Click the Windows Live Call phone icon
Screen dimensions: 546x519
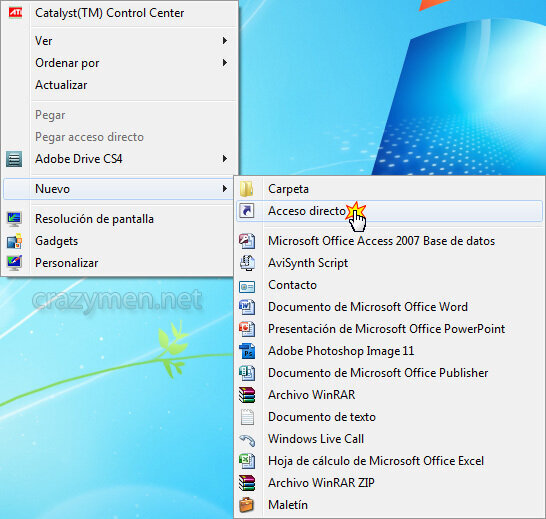(247, 440)
